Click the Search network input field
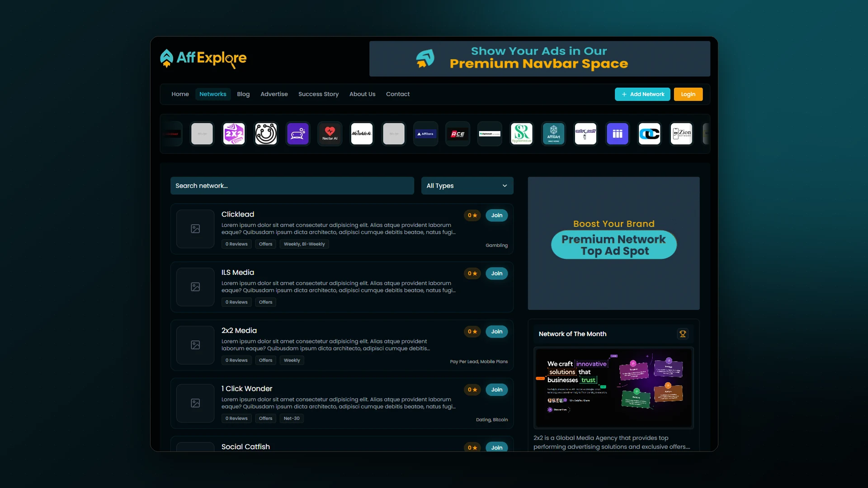The image size is (868, 488). click(x=292, y=186)
